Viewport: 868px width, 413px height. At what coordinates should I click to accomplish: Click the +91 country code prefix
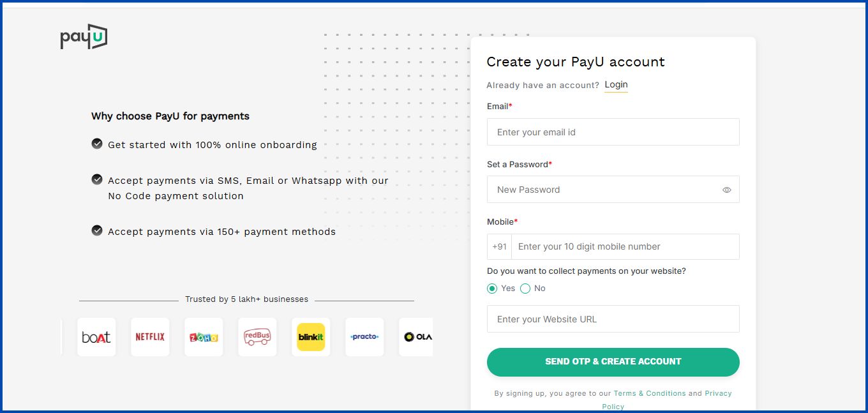click(x=499, y=246)
